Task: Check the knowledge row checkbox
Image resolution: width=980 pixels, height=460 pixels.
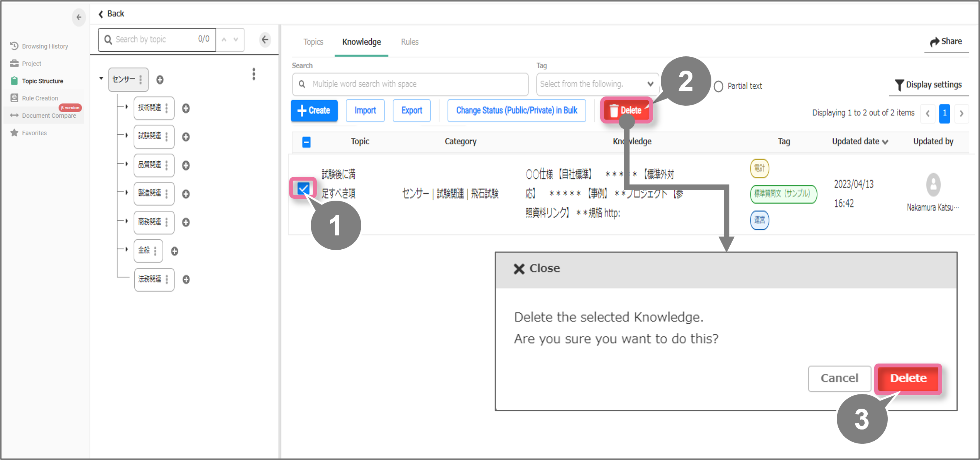Action: [303, 188]
